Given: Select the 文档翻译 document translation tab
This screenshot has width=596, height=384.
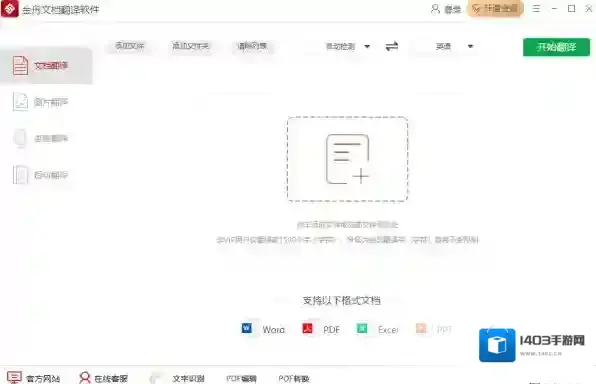Looking at the screenshot, I should [46, 65].
